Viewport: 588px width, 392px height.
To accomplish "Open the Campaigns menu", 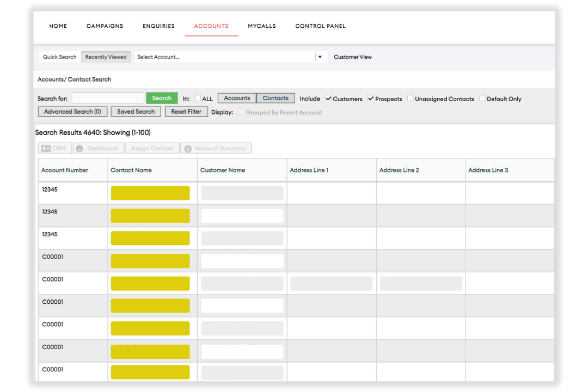I will (x=105, y=26).
